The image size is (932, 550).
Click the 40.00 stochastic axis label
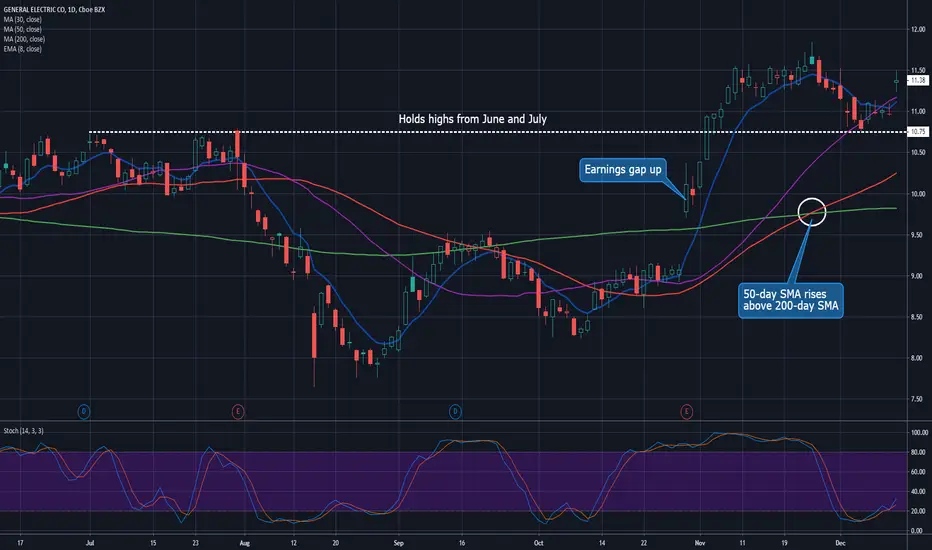(918, 491)
